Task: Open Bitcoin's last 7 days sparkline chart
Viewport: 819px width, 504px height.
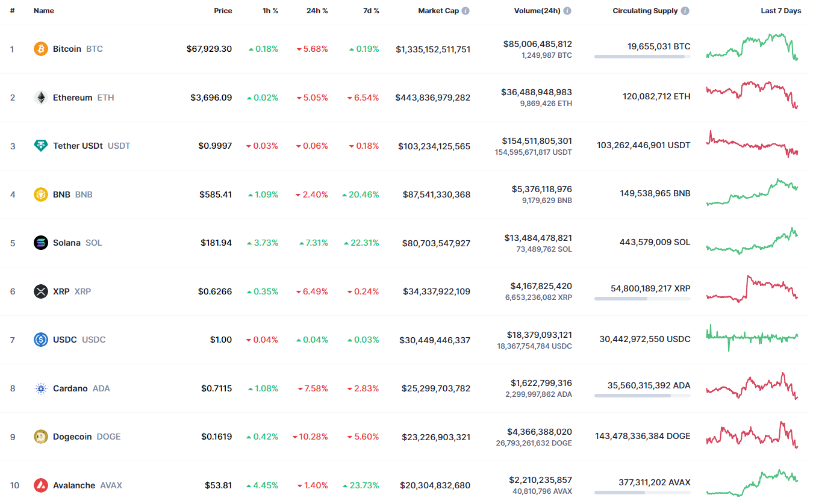Action: coord(753,47)
